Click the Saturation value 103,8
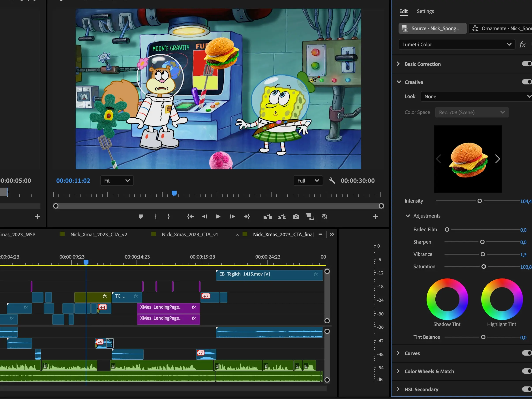This screenshot has height=399, width=532. tap(526, 267)
